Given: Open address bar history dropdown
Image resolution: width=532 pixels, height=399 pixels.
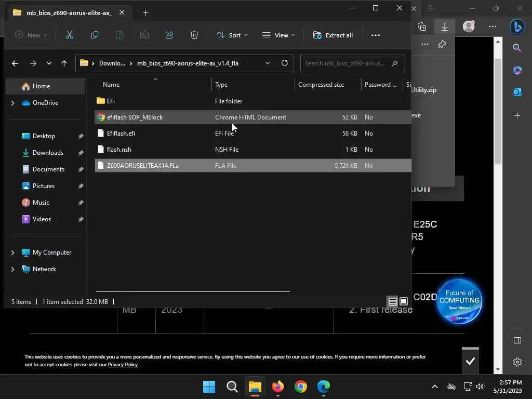Looking at the screenshot, I should (x=268, y=63).
